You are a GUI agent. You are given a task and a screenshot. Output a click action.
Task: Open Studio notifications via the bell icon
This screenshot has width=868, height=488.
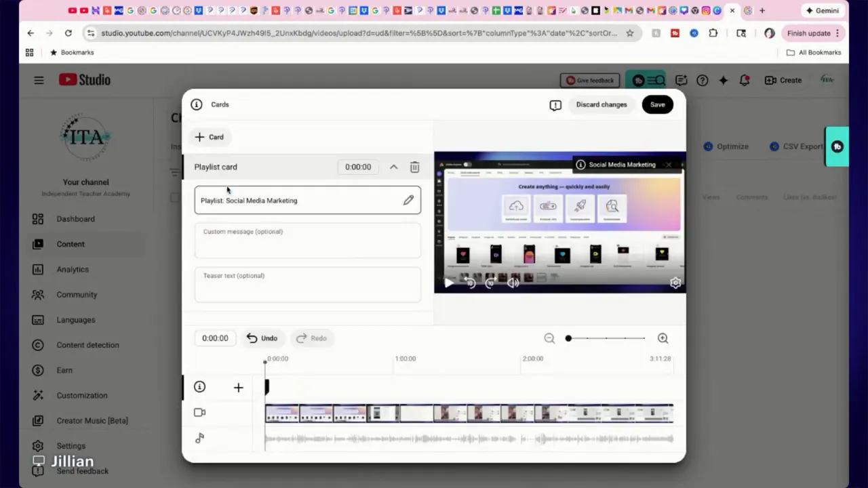click(745, 80)
